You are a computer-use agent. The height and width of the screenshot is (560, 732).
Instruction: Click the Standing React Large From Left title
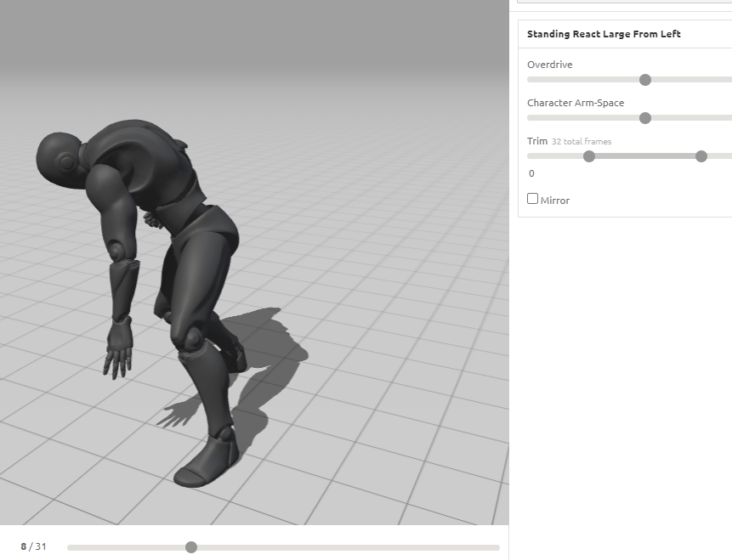603,34
